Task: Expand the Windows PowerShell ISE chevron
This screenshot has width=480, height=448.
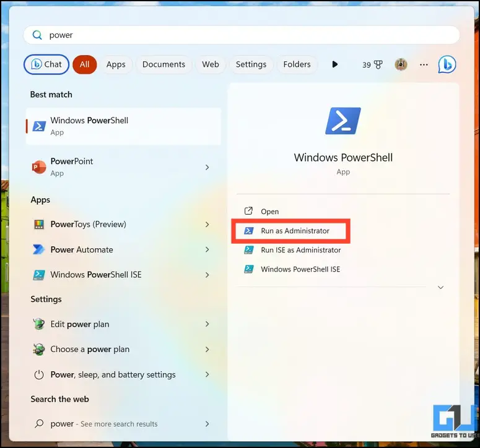Action: click(207, 275)
